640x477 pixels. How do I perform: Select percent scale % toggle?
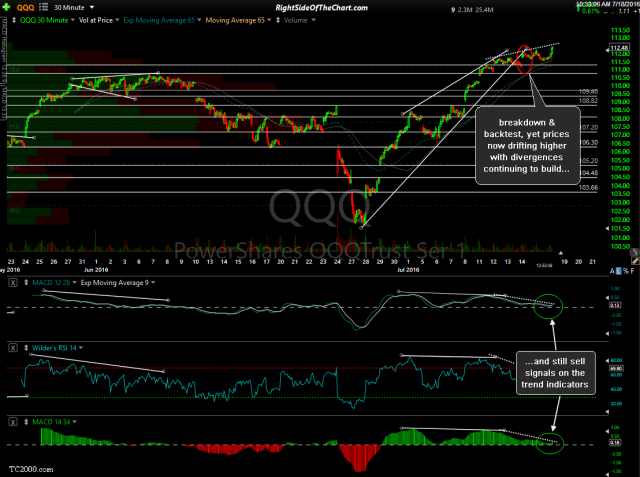(x=625, y=271)
